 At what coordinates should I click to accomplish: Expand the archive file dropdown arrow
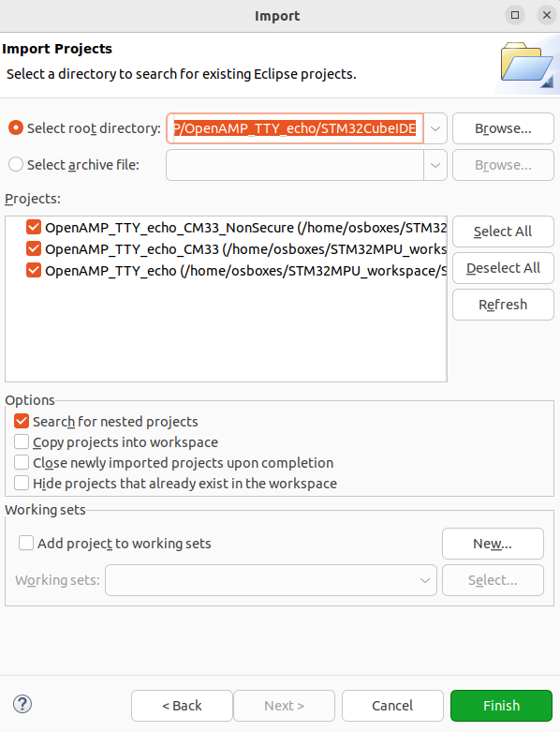tap(435, 165)
